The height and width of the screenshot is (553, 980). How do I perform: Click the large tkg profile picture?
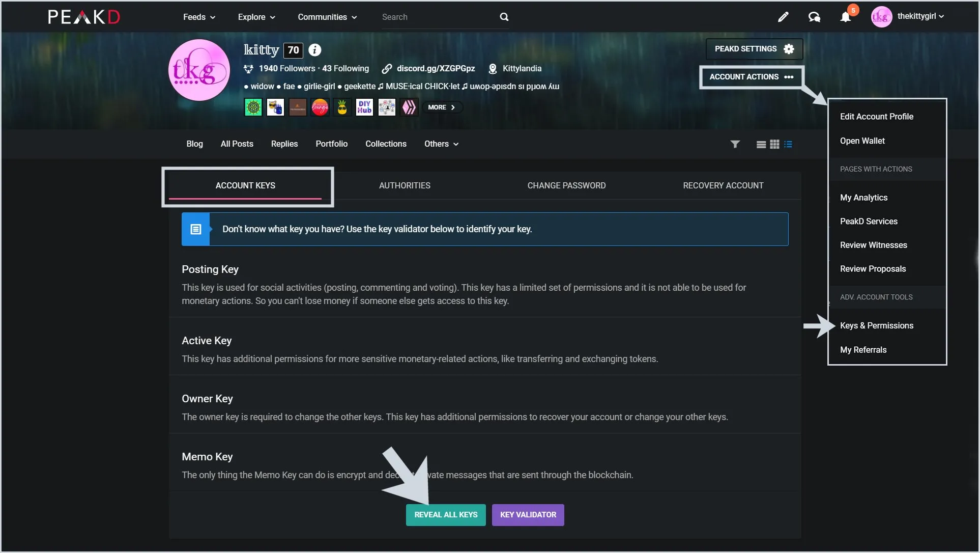coord(199,70)
